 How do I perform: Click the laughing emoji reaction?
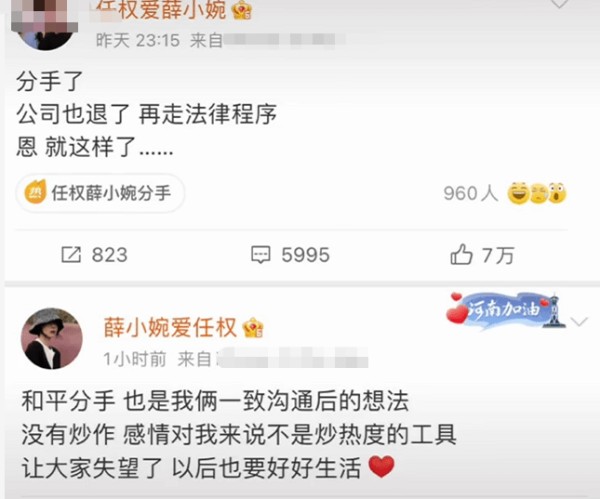[x=518, y=194]
